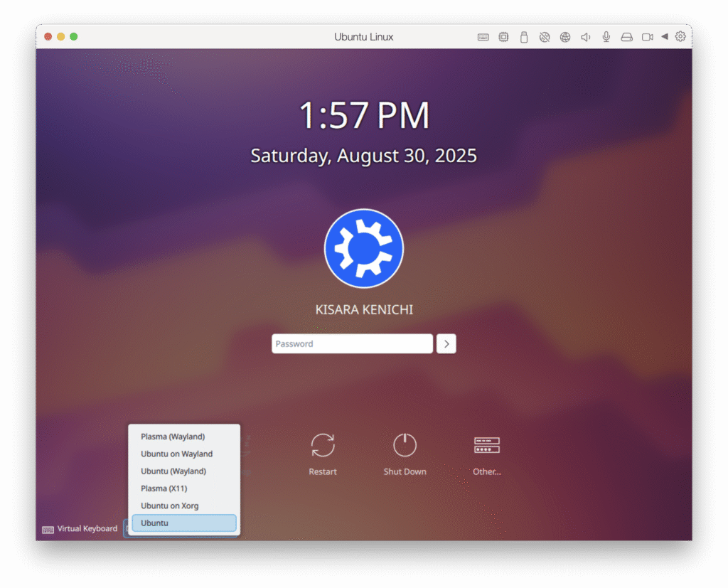The height and width of the screenshot is (588, 728).
Task: Choose Plasma (X11) session
Action: 184,488
